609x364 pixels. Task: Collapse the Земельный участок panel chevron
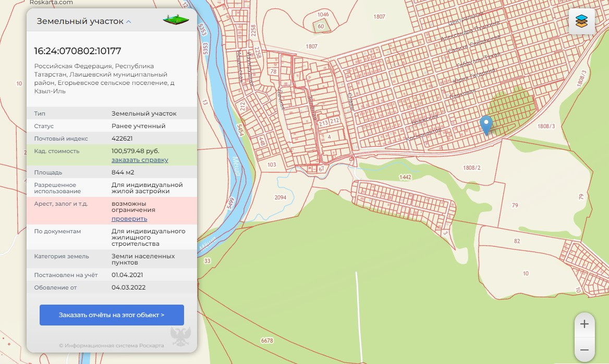tap(129, 22)
